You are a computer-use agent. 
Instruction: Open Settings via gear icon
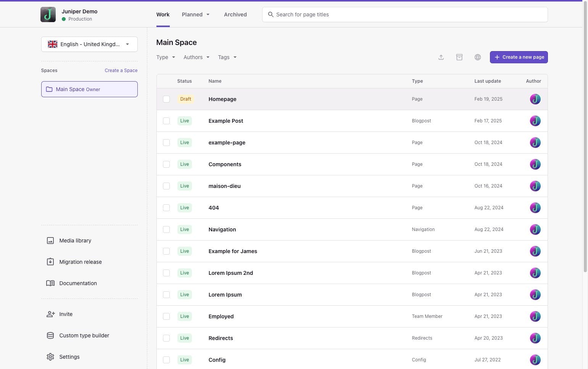click(x=50, y=357)
